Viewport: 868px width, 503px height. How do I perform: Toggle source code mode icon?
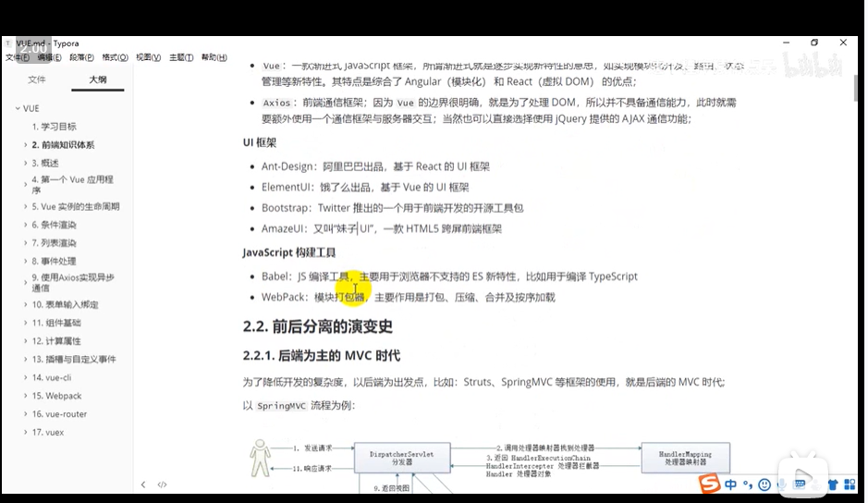click(162, 485)
